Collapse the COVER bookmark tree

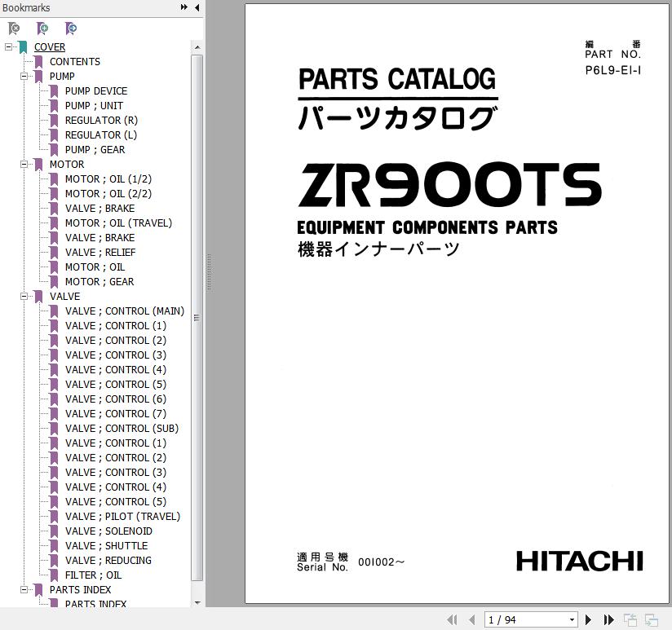click(x=9, y=46)
